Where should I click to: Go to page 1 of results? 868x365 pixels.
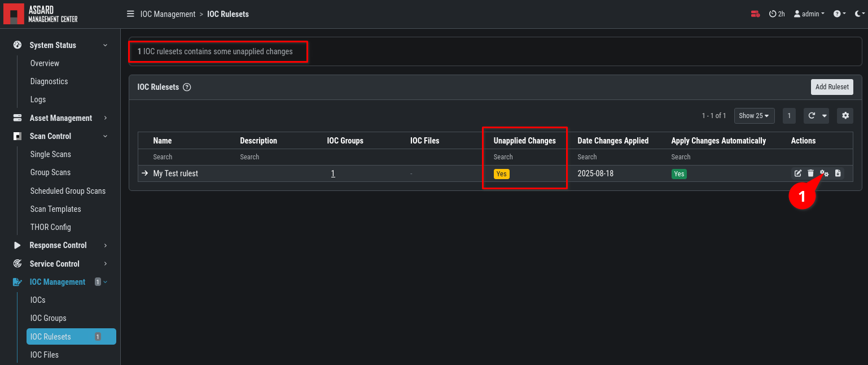pos(789,116)
